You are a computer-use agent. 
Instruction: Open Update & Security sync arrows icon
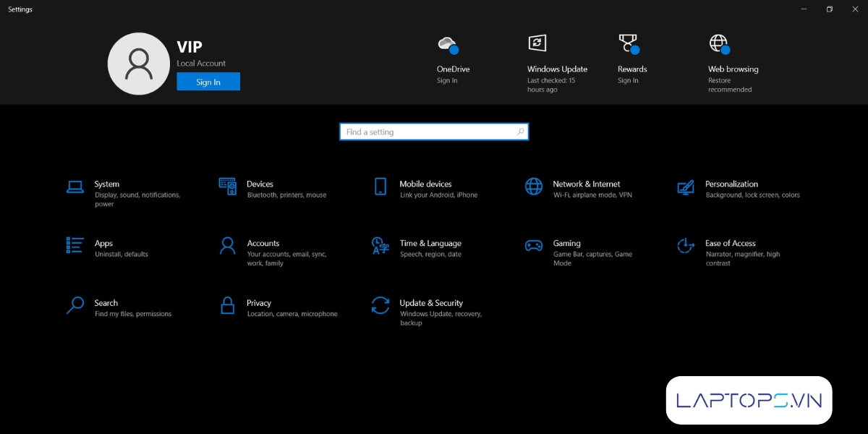point(380,305)
